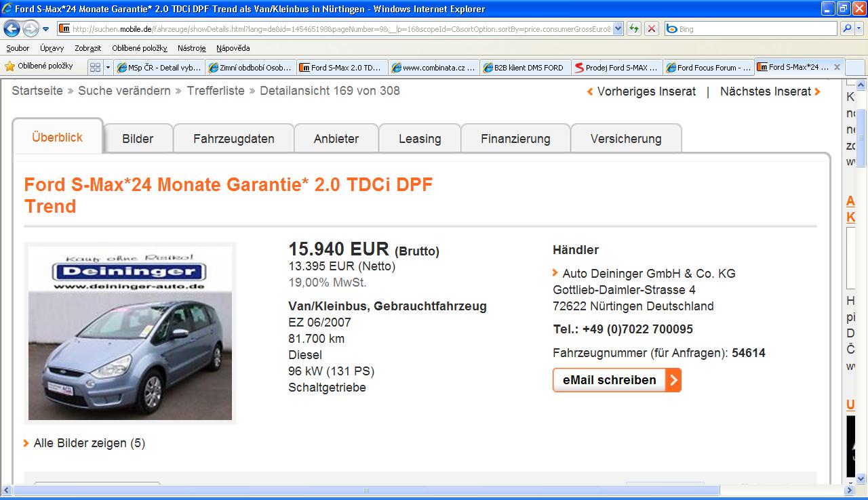The height and width of the screenshot is (500, 868).
Task: Click the browser Back arrow button
Action: point(12,28)
